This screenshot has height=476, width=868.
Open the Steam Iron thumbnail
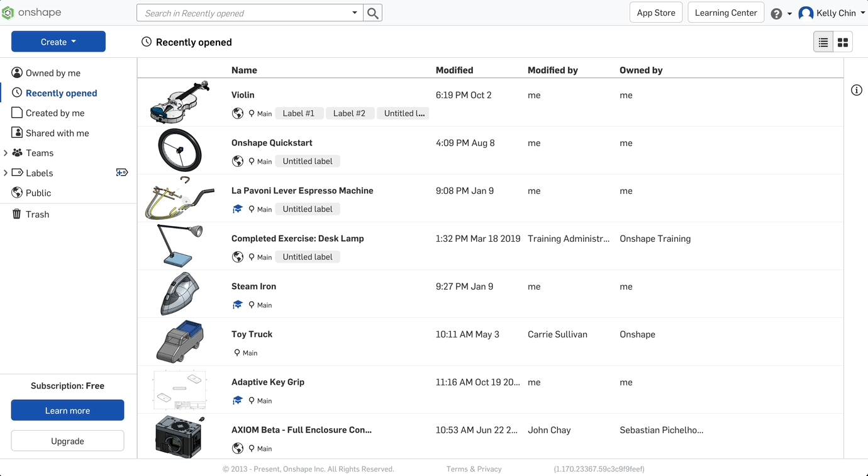pos(179,293)
